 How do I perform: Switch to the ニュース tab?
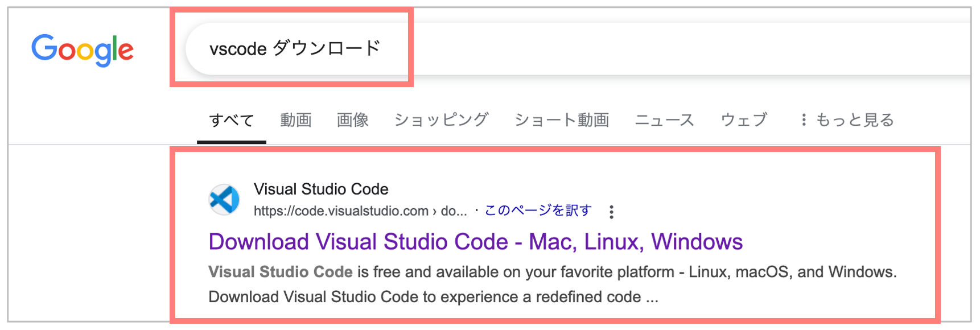click(x=665, y=120)
